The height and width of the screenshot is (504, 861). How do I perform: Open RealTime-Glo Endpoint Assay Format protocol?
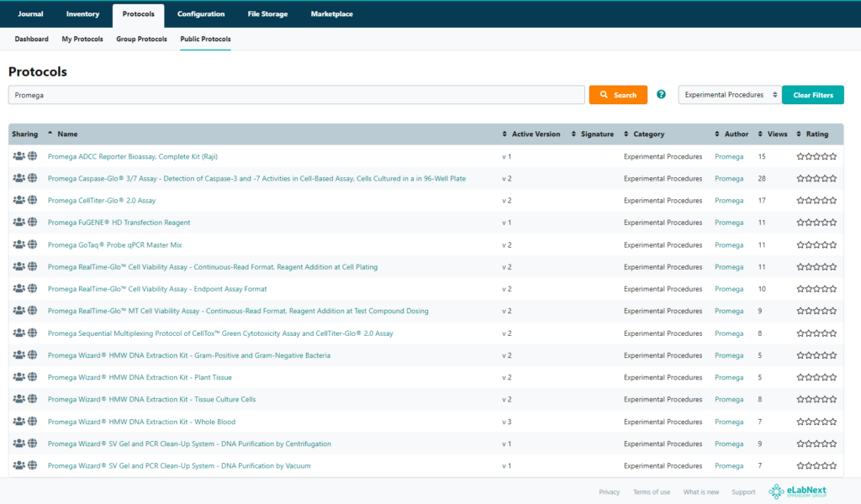pyautogui.click(x=157, y=288)
